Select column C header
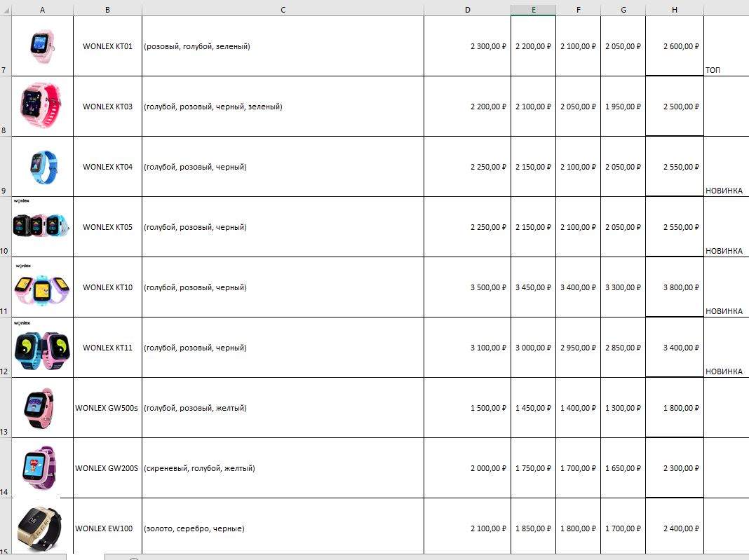The width and height of the screenshot is (749, 560). point(283,10)
